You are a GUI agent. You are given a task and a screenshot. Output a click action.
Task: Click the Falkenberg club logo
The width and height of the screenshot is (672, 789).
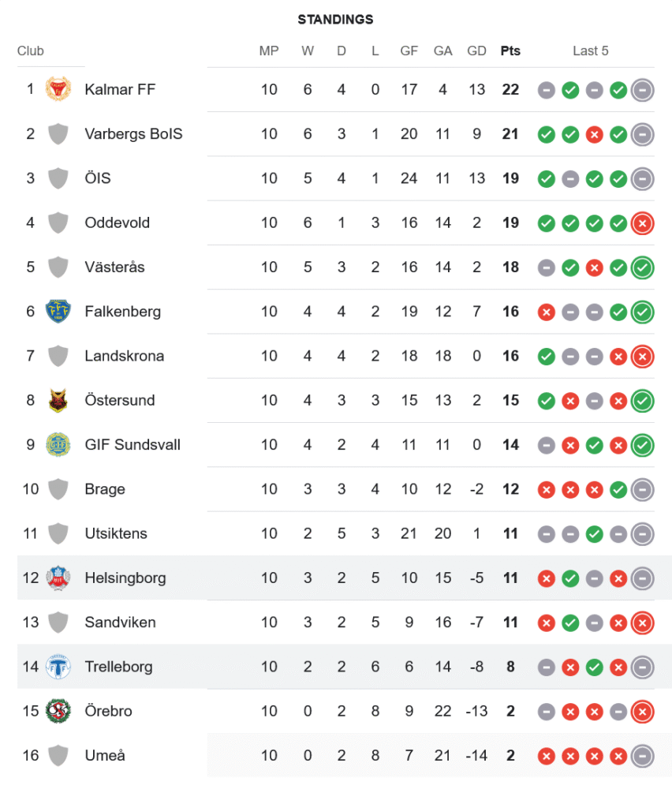(58, 312)
